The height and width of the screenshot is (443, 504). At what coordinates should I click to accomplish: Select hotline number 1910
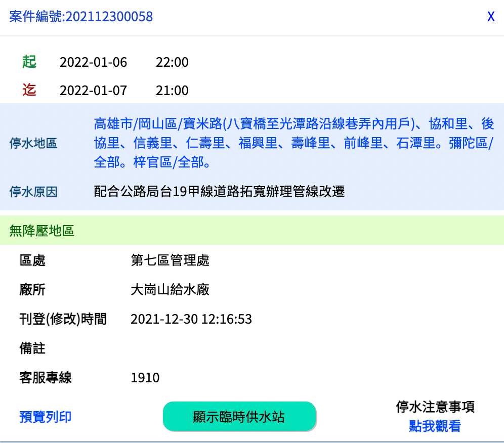(145, 378)
